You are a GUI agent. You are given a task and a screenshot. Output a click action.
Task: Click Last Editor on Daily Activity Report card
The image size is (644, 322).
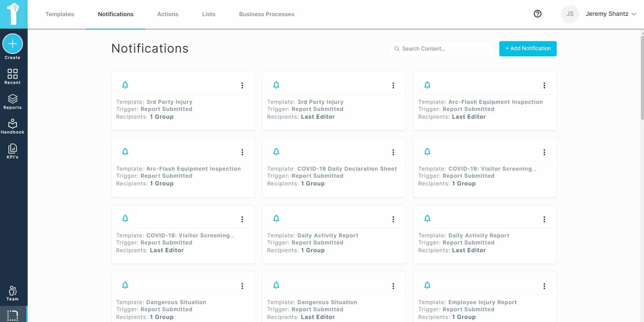(x=469, y=250)
